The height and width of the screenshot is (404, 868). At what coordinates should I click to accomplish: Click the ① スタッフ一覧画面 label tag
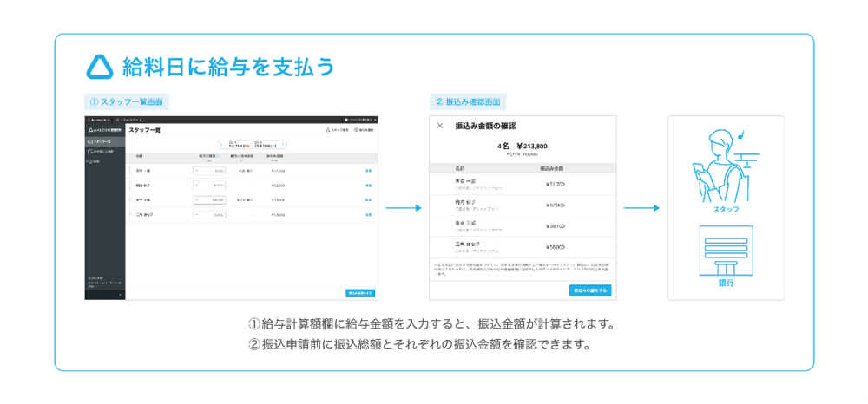coord(126,101)
